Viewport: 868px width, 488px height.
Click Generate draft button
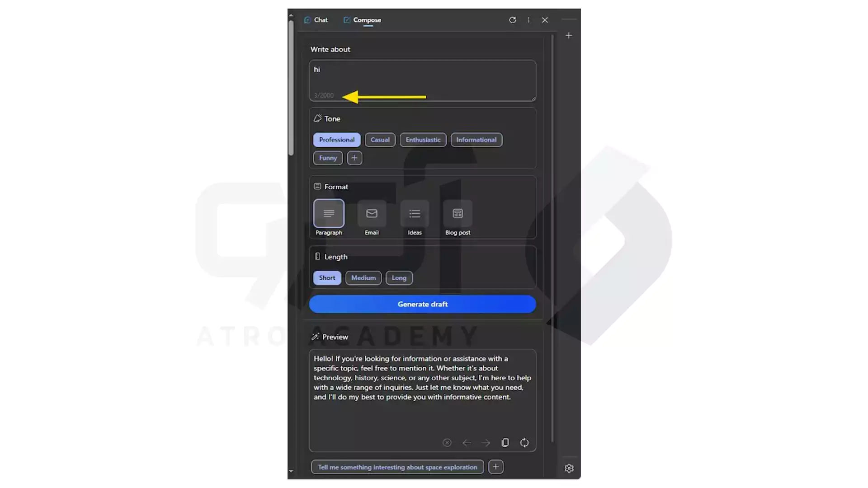point(423,304)
